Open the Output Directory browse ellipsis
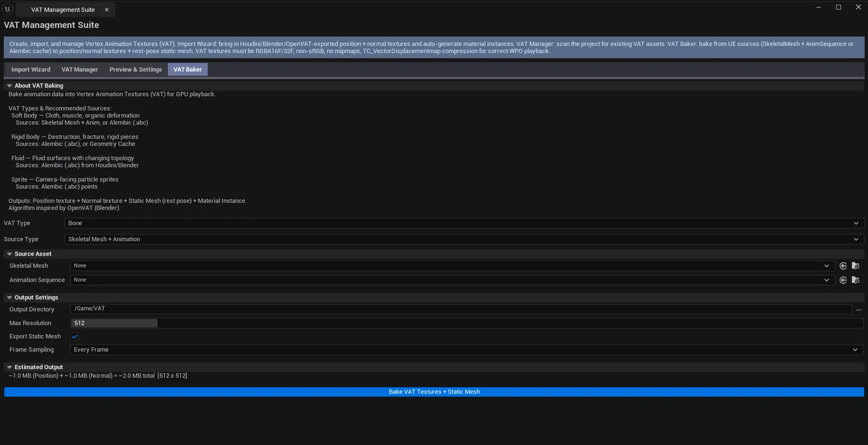 click(x=858, y=309)
